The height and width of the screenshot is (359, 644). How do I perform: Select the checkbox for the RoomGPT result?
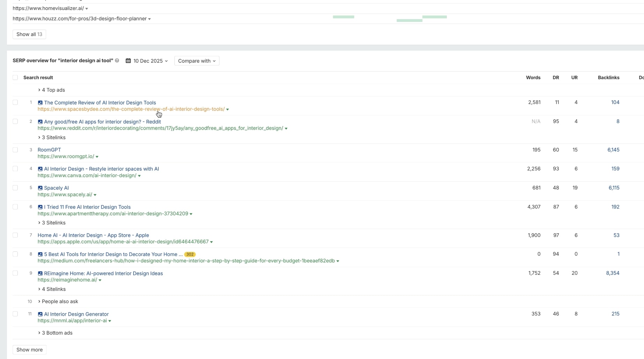pyautogui.click(x=15, y=150)
